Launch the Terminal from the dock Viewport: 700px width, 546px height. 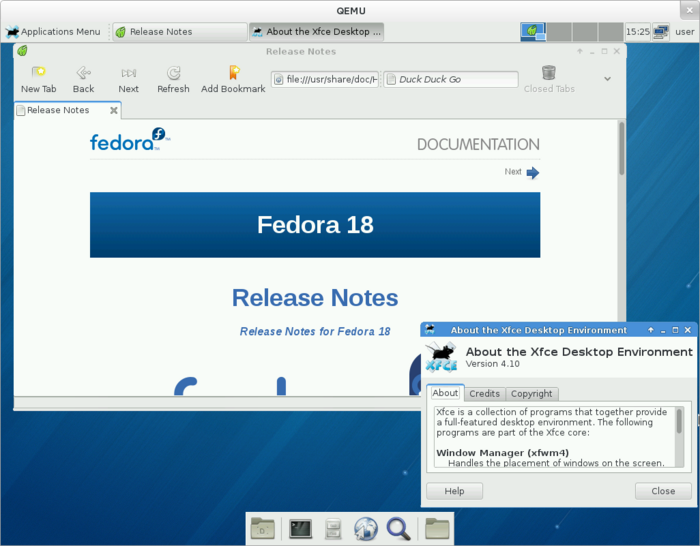click(300, 529)
